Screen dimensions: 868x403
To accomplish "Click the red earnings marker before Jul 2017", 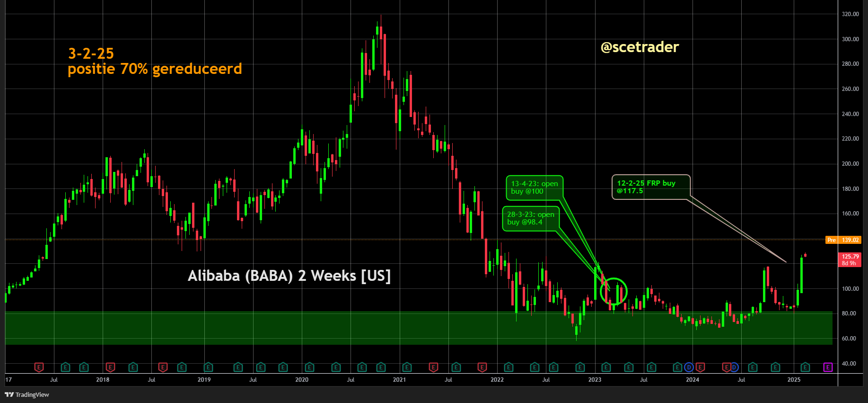I will pyautogui.click(x=39, y=367).
